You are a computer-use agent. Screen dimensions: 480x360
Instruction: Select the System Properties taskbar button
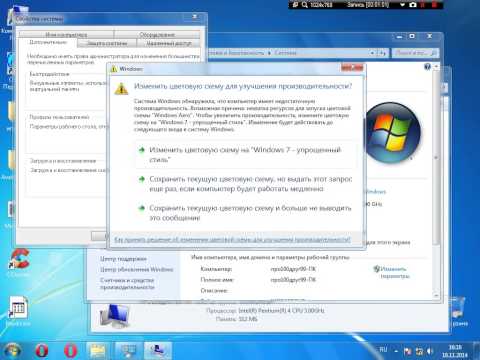pos(158,351)
